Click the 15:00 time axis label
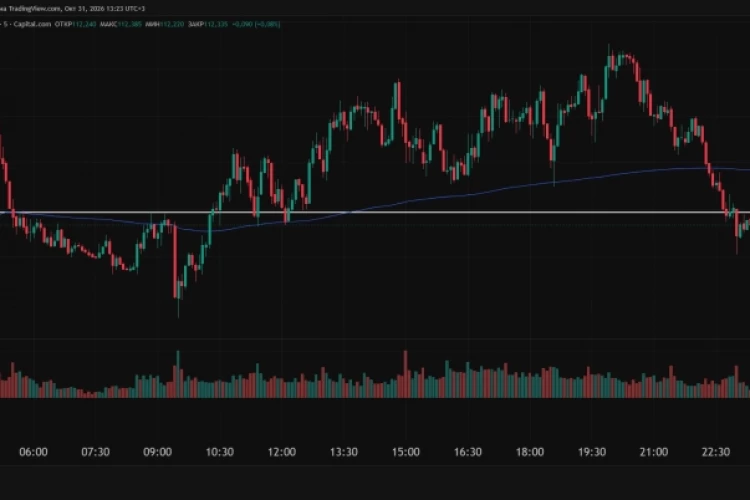Image resolution: width=750 pixels, height=500 pixels. pyautogui.click(x=406, y=452)
